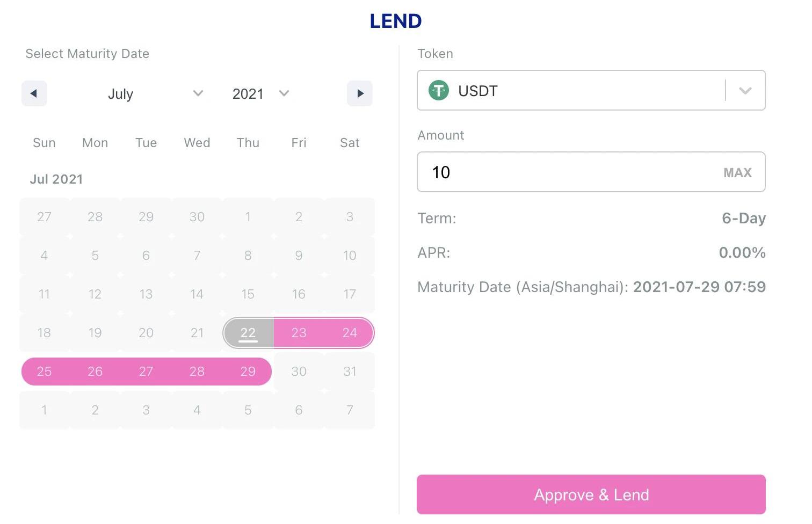This screenshot has height=524, width=812.
Task: Choose August 5 in the calendar
Action: tap(248, 410)
